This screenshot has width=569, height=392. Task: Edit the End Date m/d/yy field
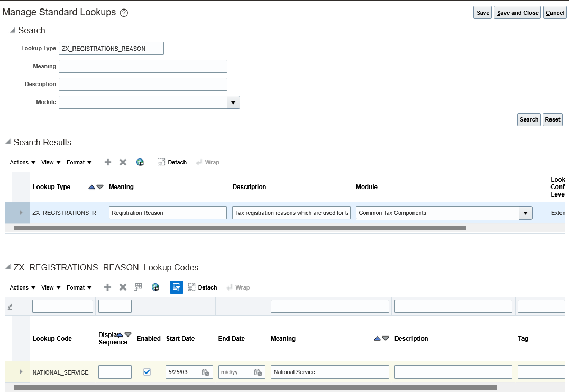click(236, 372)
